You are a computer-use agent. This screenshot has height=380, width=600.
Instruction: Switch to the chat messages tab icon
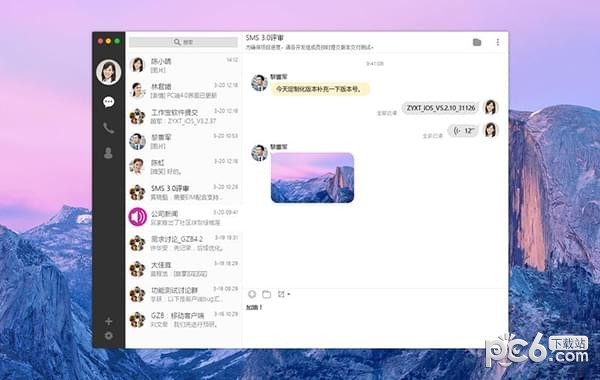tap(109, 102)
